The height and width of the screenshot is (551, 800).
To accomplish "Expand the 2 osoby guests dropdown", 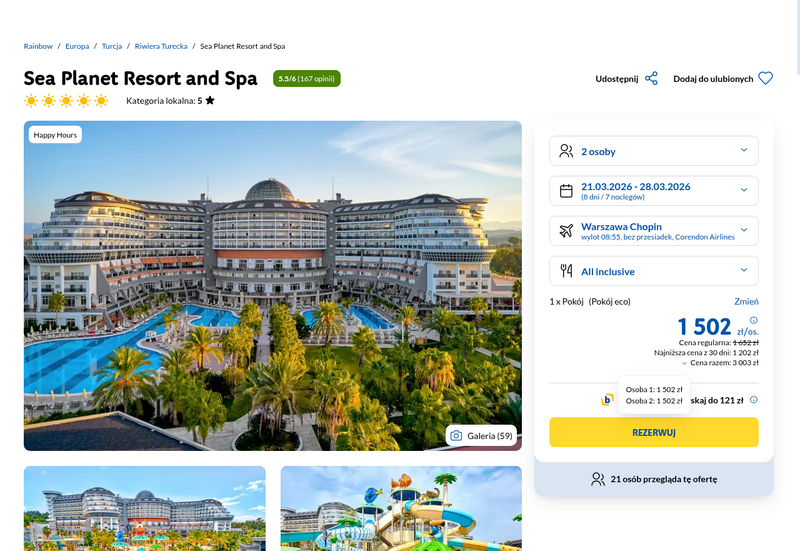I will [x=654, y=151].
